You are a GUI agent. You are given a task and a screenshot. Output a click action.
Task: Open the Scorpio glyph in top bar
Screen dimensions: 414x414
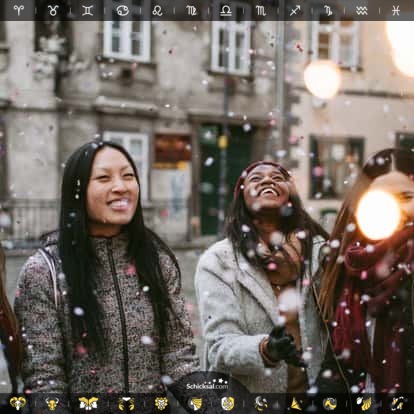coord(261,11)
